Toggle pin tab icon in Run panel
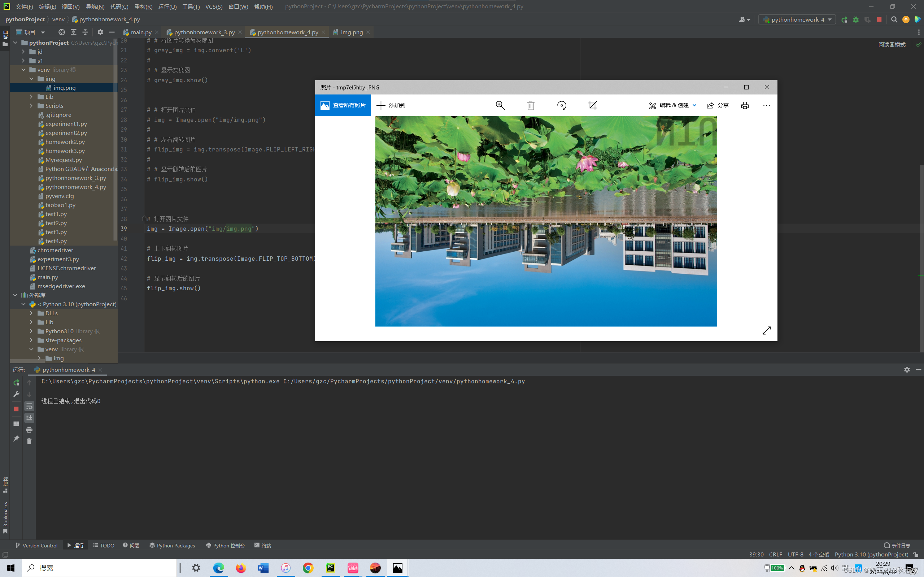Viewport: 924px width, 577px height. coord(16,439)
